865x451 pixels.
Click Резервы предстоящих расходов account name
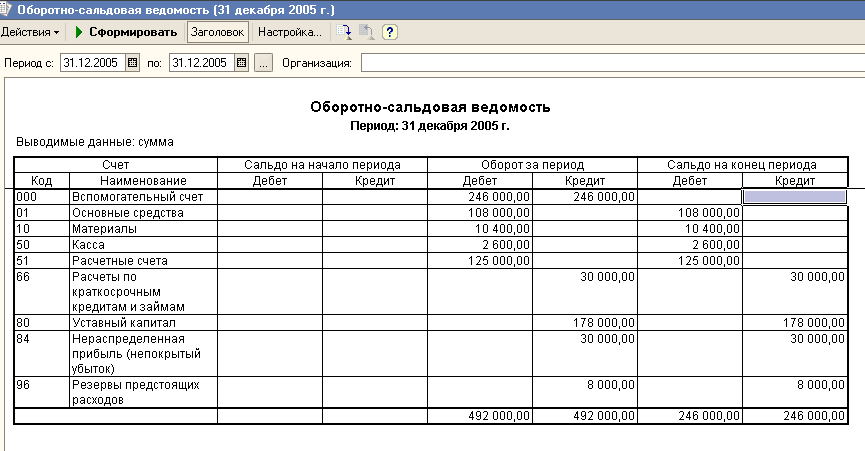[136, 392]
